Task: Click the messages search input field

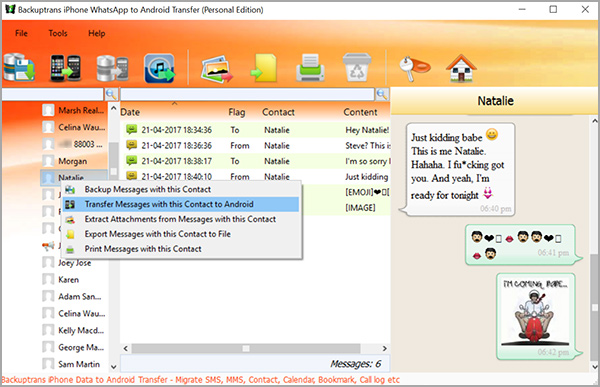Action: (247, 94)
